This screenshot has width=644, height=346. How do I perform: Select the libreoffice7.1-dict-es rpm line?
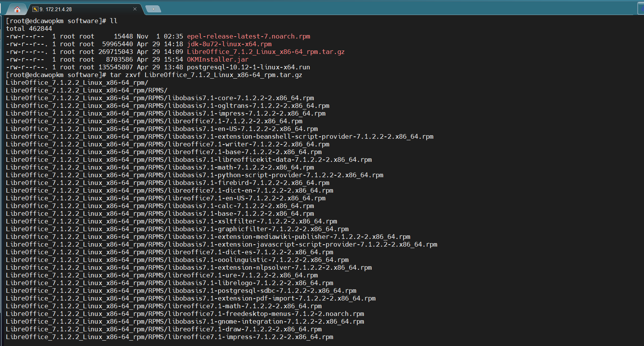[170, 252]
